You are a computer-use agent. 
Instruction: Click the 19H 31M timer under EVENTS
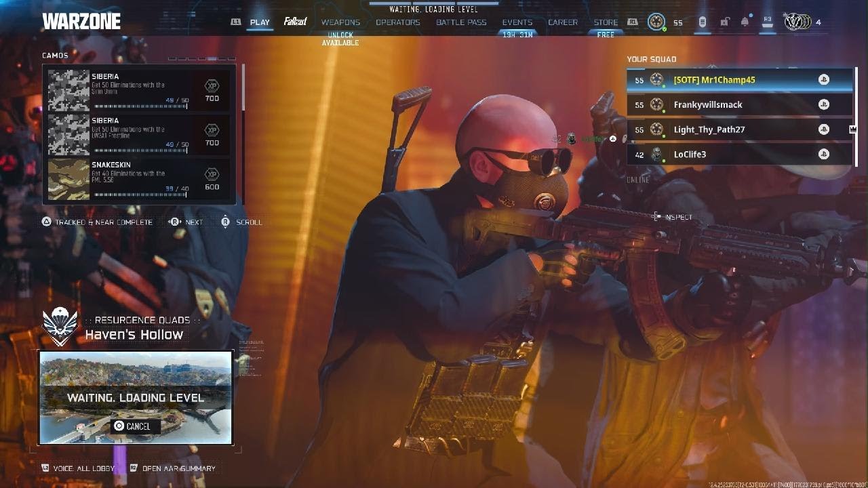click(517, 35)
